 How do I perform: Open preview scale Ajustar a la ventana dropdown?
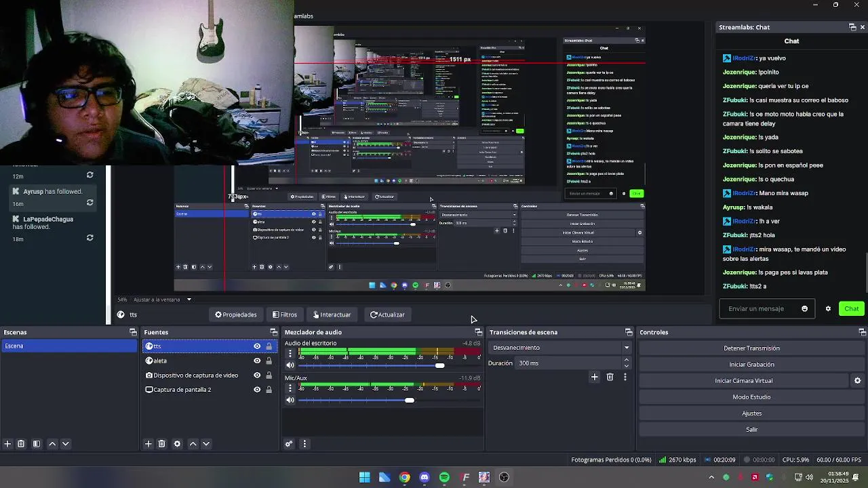pyautogui.click(x=162, y=300)
